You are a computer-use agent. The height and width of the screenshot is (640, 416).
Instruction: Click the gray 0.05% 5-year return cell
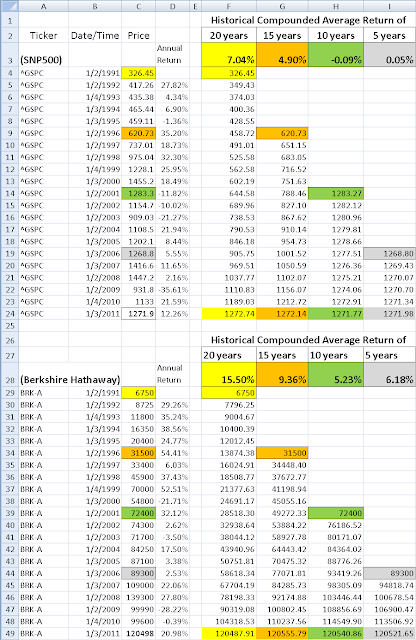click(x=389, y=55)
